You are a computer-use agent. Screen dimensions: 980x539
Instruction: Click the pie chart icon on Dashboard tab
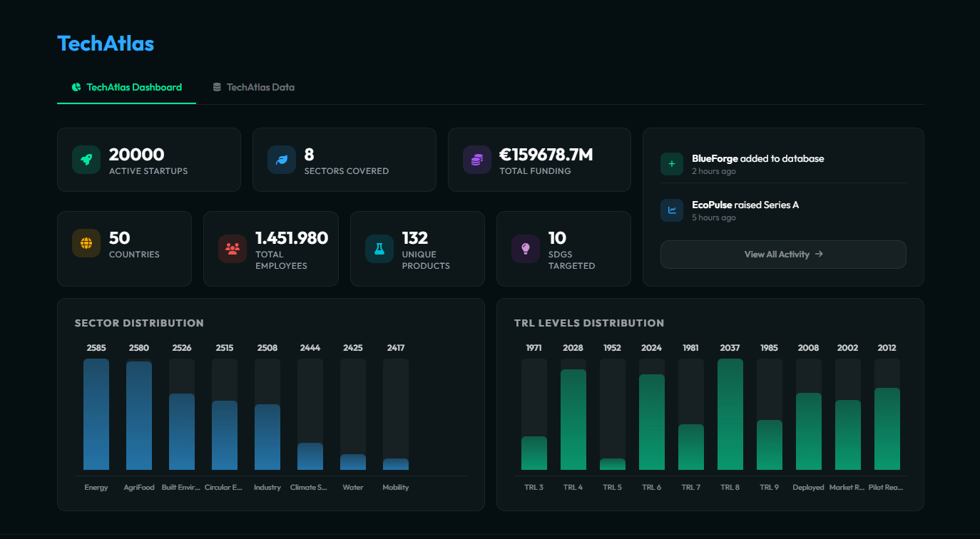tap(76, 87)
